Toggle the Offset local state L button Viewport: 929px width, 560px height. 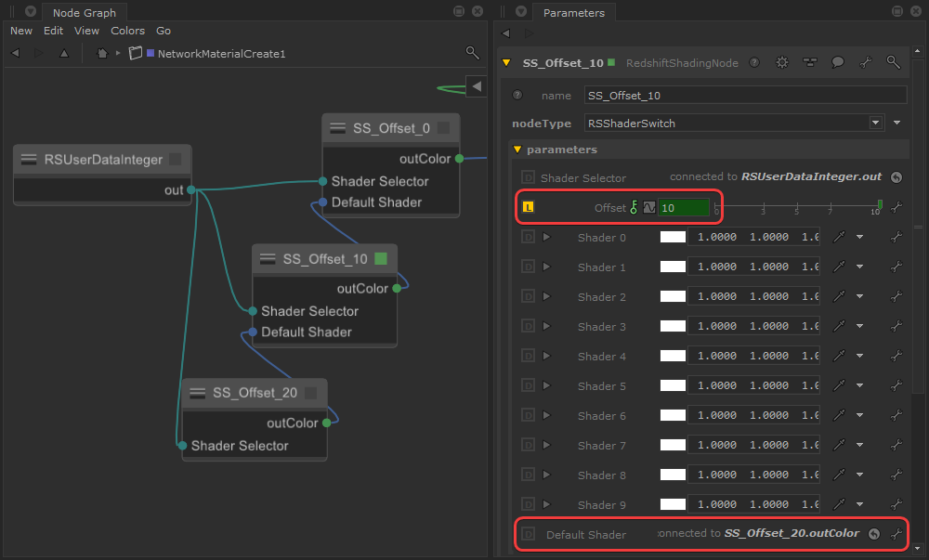pos(529,206)
